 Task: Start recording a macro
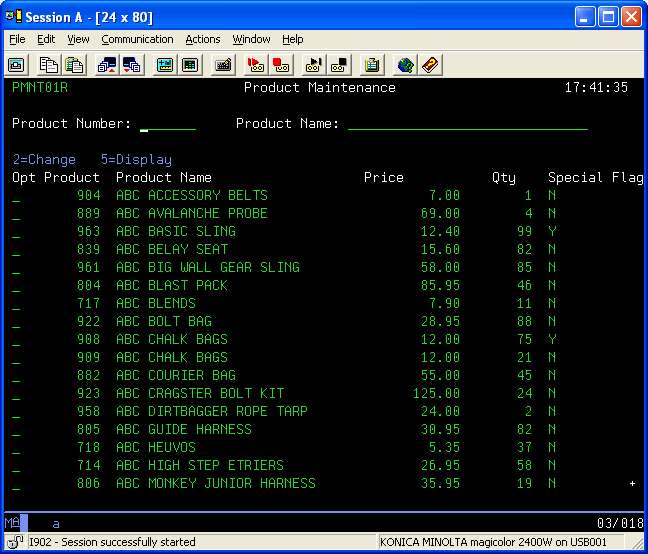(x=256, y=65)
